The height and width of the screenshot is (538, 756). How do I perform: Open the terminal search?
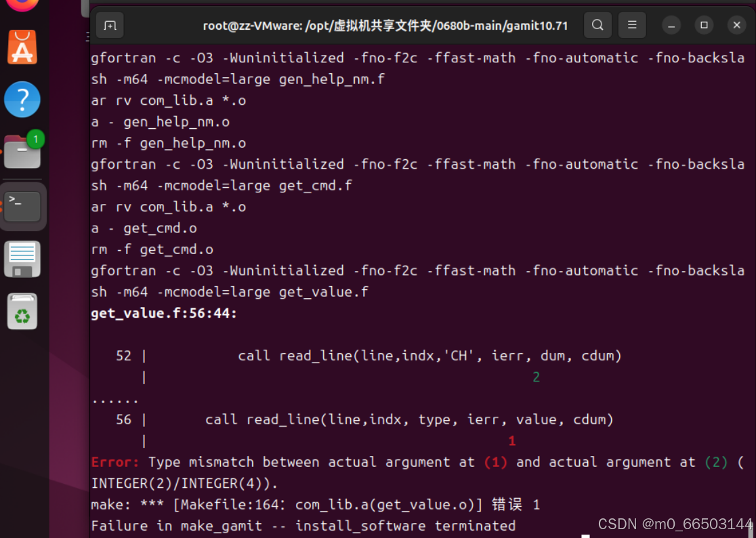click(x=597, y=25)
